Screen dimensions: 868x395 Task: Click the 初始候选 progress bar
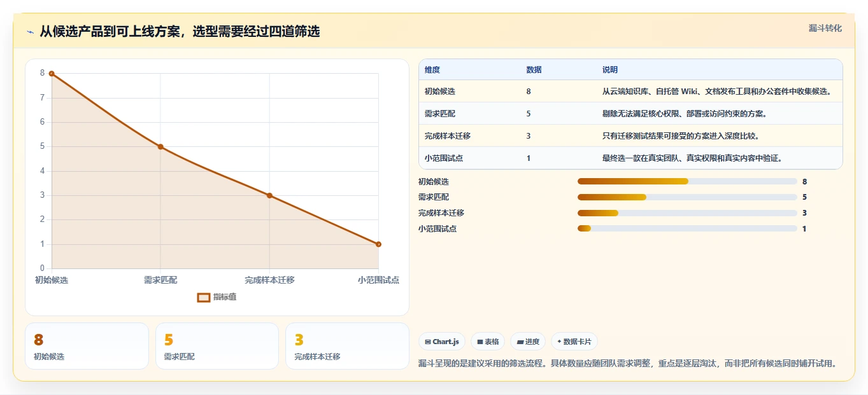click(687, 181)
